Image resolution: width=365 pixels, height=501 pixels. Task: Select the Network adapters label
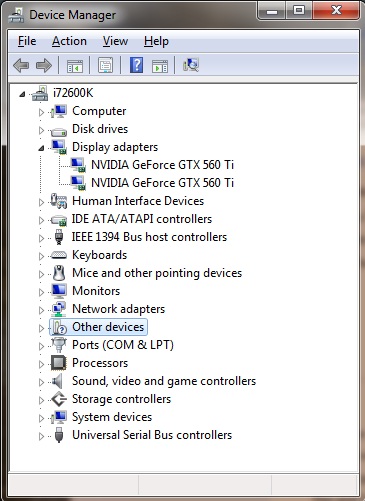118,309
